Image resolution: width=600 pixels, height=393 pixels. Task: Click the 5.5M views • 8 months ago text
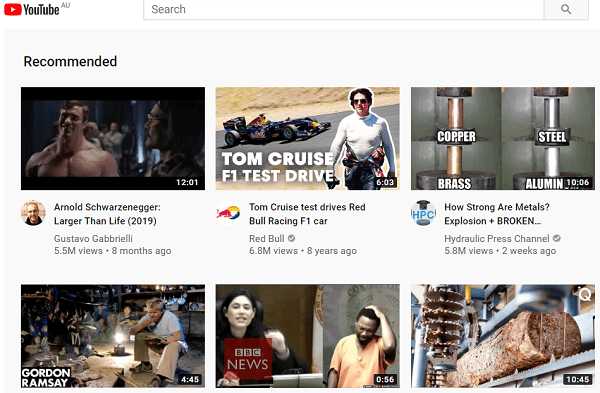[112, 251]
